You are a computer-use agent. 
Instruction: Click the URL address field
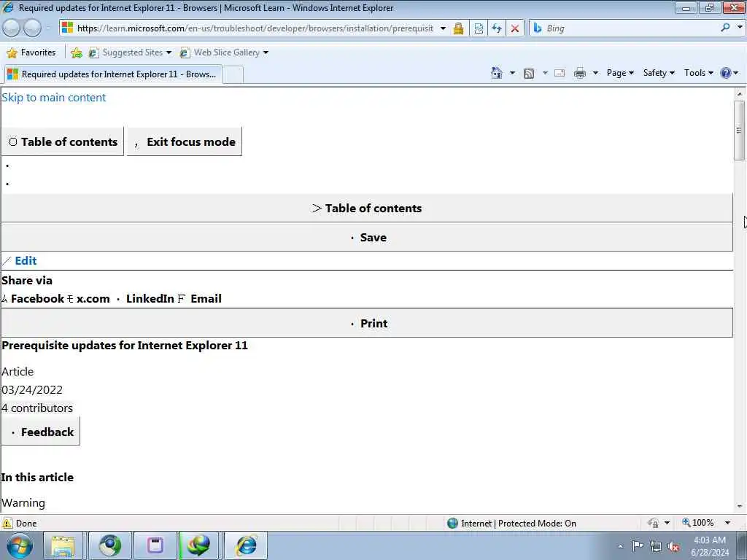(x=255, y=28)
